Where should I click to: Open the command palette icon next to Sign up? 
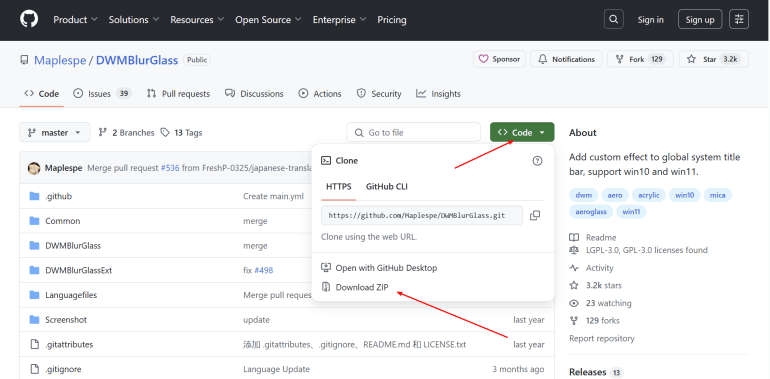click(x=739, y=20)
